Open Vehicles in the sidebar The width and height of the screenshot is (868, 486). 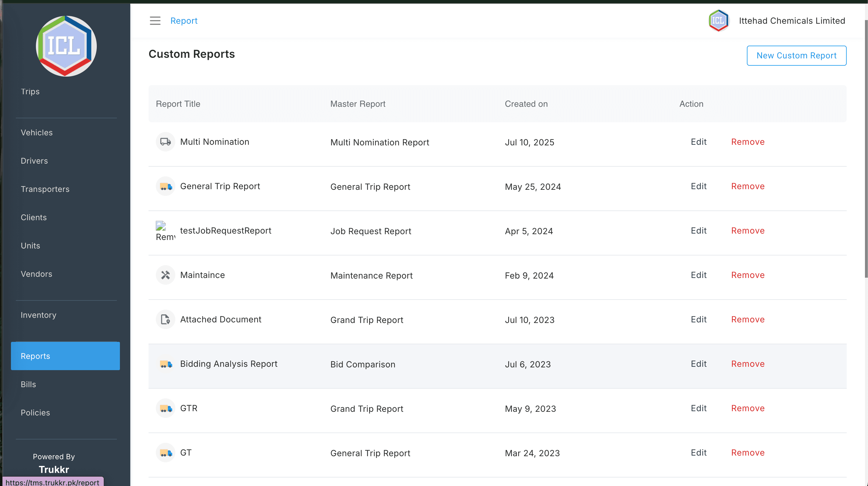click(x=37, y=133)
